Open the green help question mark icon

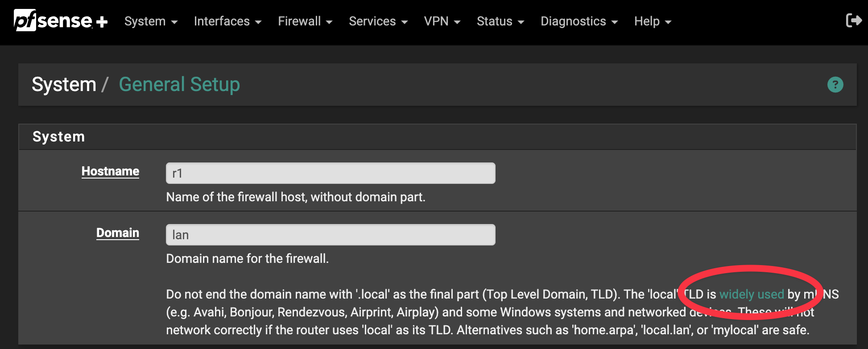(x=835, y=84)
